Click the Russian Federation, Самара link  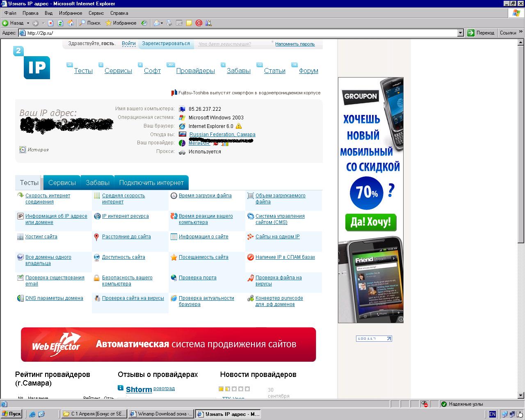[x=222, y=135]
